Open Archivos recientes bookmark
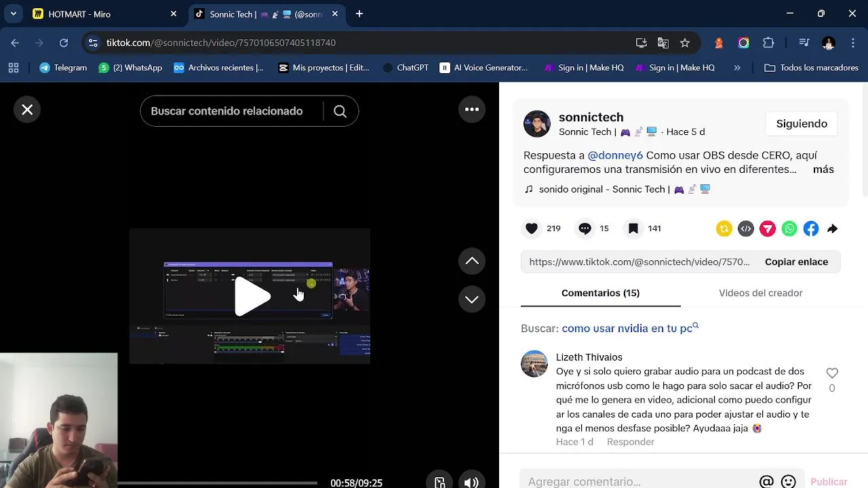Image resolution: width=868 pixels, height=488 pixels. click(218, 68)
